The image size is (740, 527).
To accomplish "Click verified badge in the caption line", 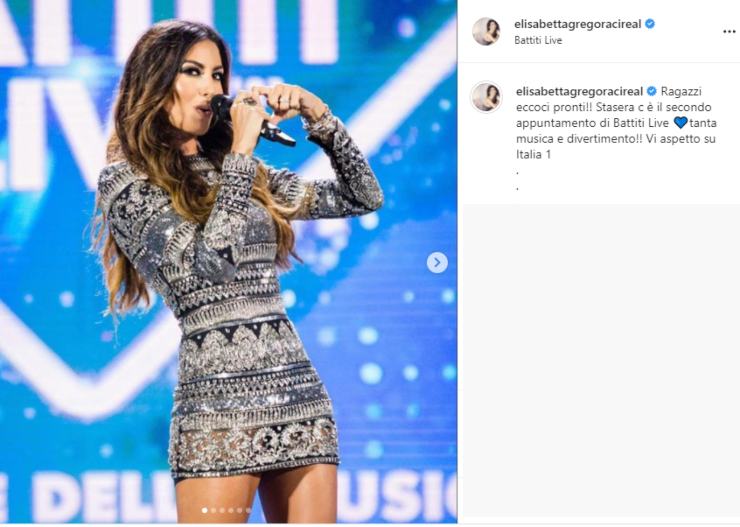I will (652, 91).
